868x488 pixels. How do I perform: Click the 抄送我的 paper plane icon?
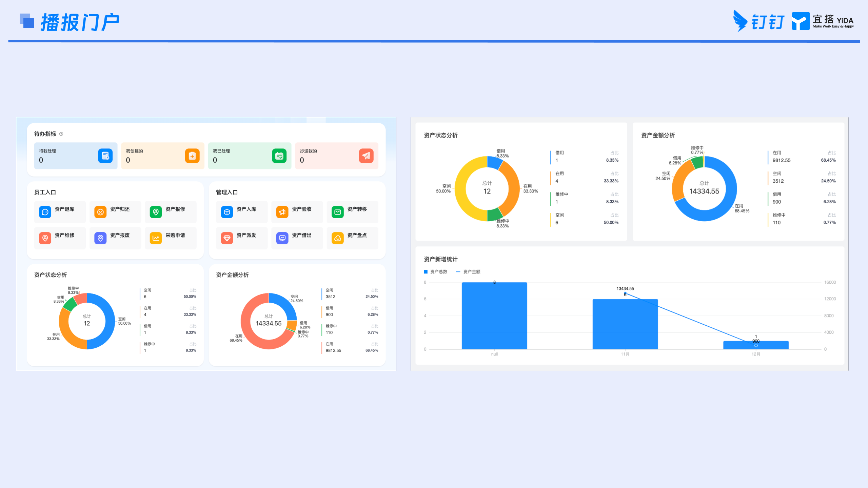point(366,156)
